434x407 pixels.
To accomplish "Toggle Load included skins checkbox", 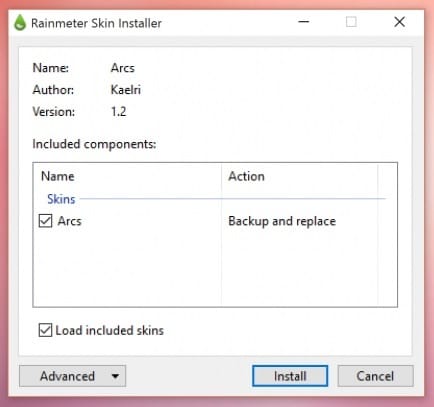I will click(x=45, y=330).
